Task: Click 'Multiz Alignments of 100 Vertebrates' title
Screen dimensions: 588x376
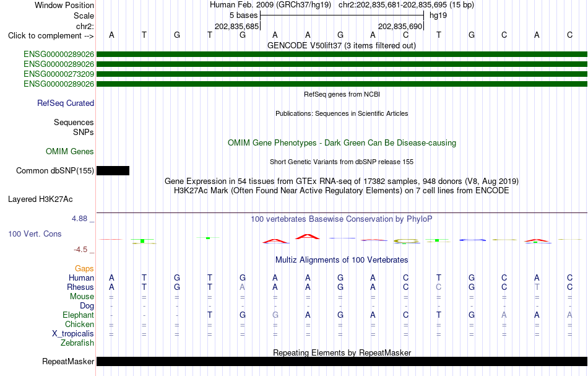Action: pyautogui.click(x=342, y=260)
